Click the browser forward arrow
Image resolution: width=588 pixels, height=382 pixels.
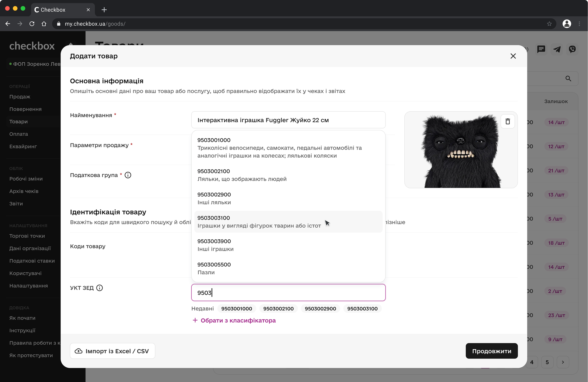(20, 24)
